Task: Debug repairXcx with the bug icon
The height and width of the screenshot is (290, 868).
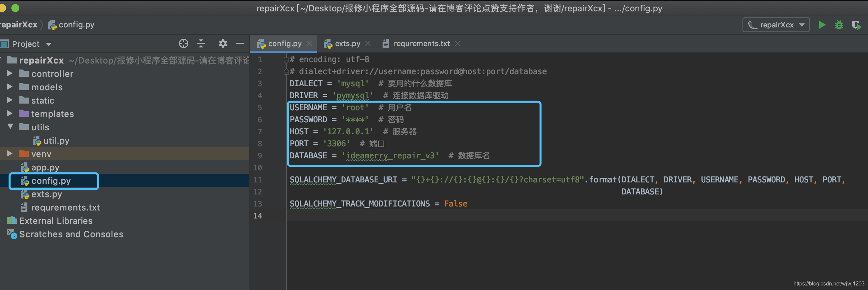Action: pos(839,25)
